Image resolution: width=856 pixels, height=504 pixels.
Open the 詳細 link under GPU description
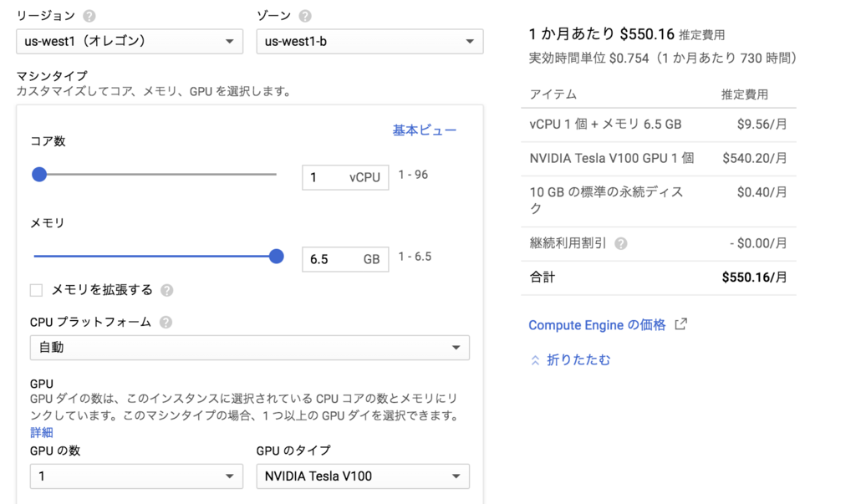click(x=42, y=432)
